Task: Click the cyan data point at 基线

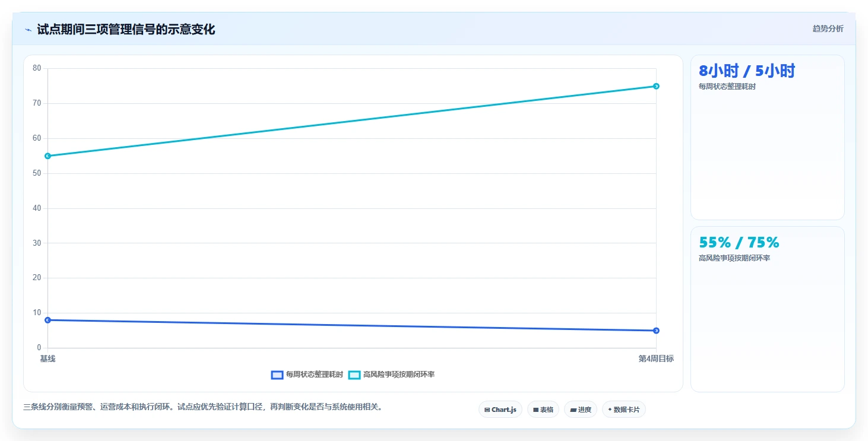Action: click(x=47, y=156)
